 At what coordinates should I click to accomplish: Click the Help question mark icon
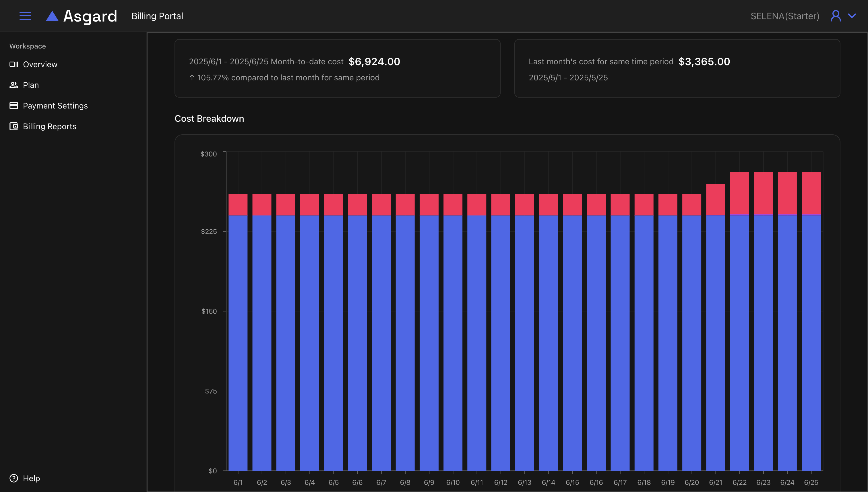pyautogui.click(x=13, y=478)
